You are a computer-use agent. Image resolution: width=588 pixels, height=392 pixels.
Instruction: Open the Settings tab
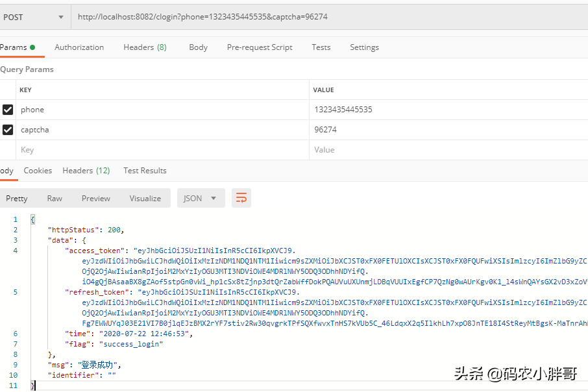pyautogui.click(x=365, y=47)
